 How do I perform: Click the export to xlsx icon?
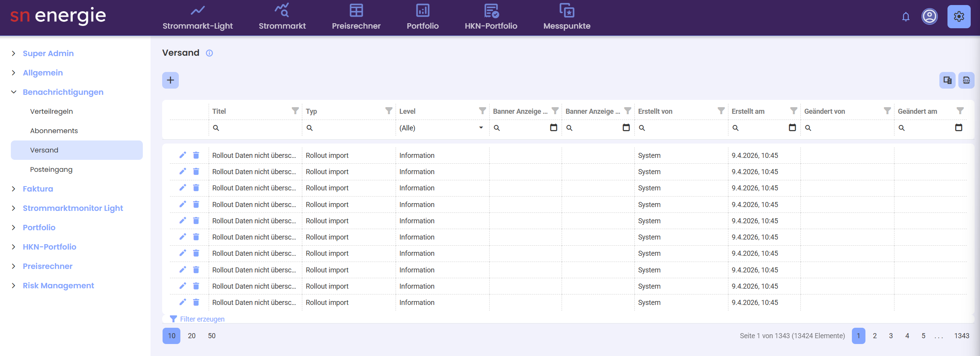point(966,80)
